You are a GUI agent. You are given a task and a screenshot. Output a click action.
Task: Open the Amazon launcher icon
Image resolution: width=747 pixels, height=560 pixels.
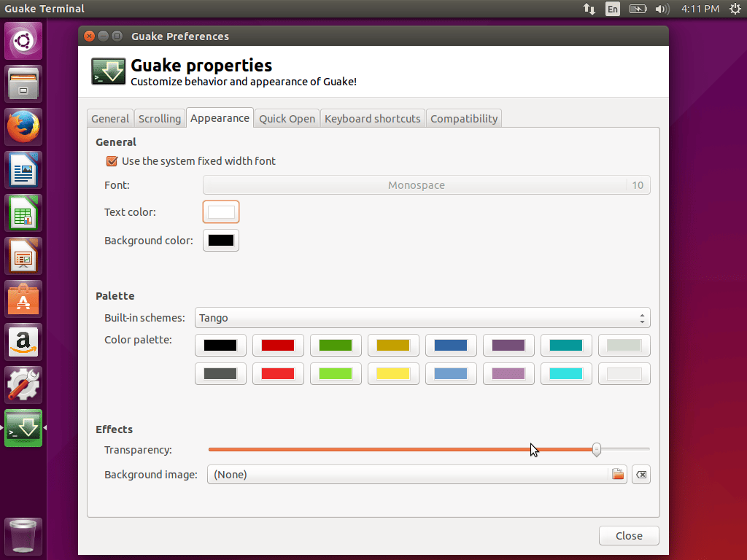coord(24,342)
